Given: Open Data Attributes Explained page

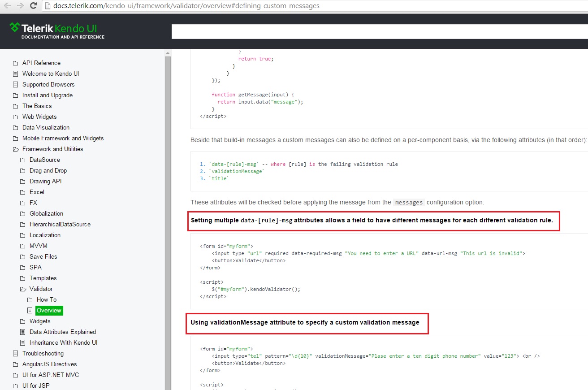Looking at the screenshot, I should (x=63, y=332).
